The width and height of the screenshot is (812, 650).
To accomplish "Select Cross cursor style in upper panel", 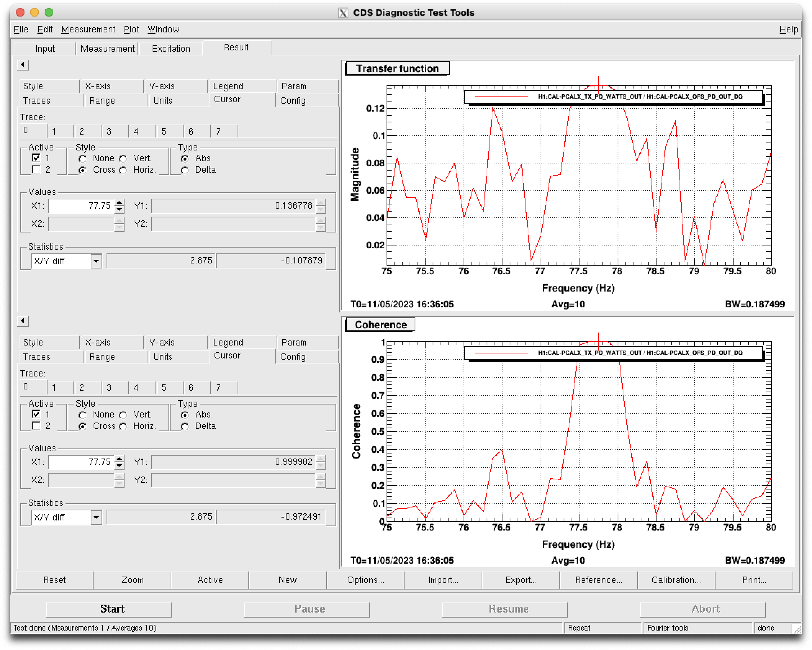I will 82,170.
